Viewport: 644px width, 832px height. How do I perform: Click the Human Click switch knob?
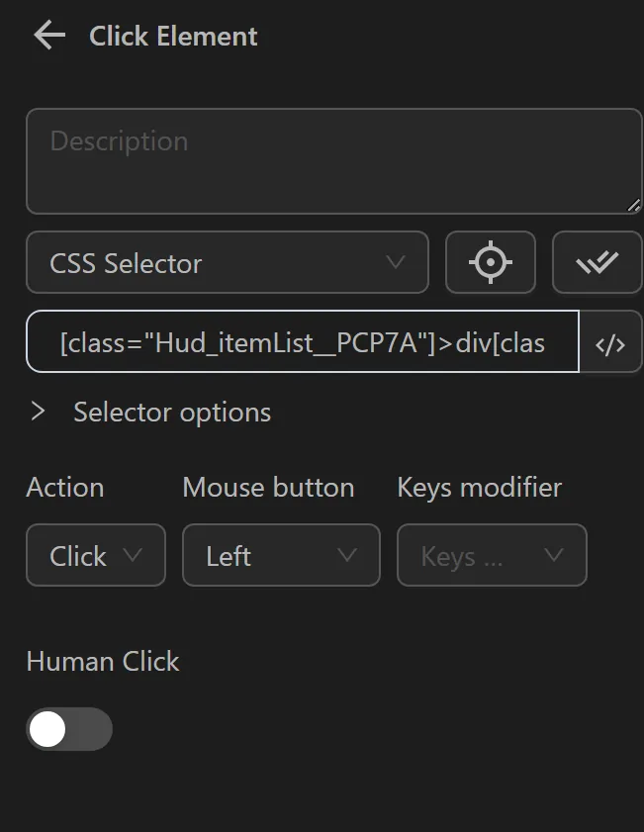point(49,729)
